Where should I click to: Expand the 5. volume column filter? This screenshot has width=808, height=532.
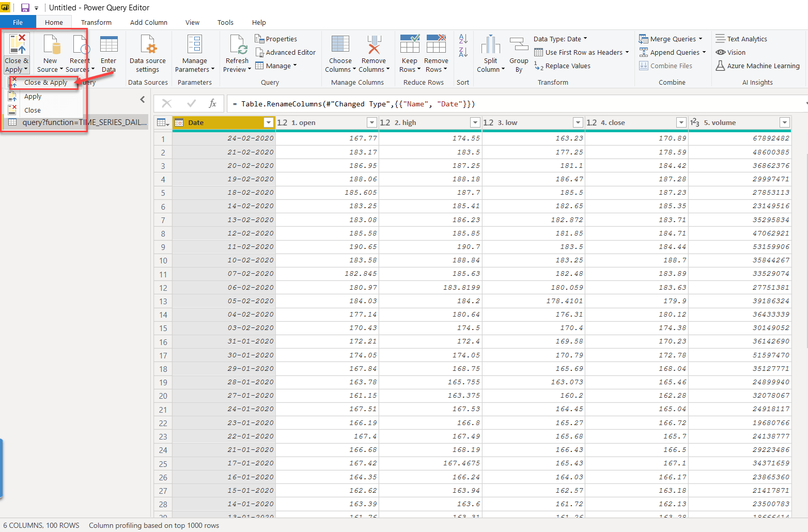coord(784,123)
